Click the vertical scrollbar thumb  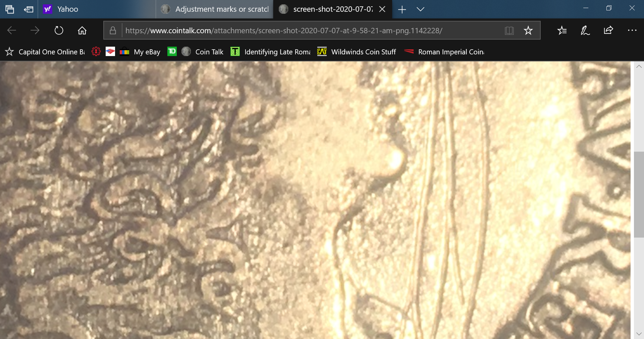(639, 195)
